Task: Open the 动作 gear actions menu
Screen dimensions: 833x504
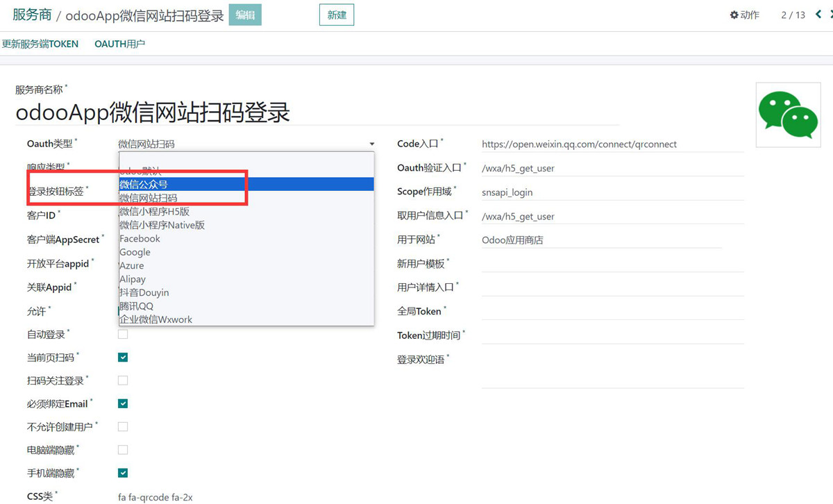Action: [744, 15]
